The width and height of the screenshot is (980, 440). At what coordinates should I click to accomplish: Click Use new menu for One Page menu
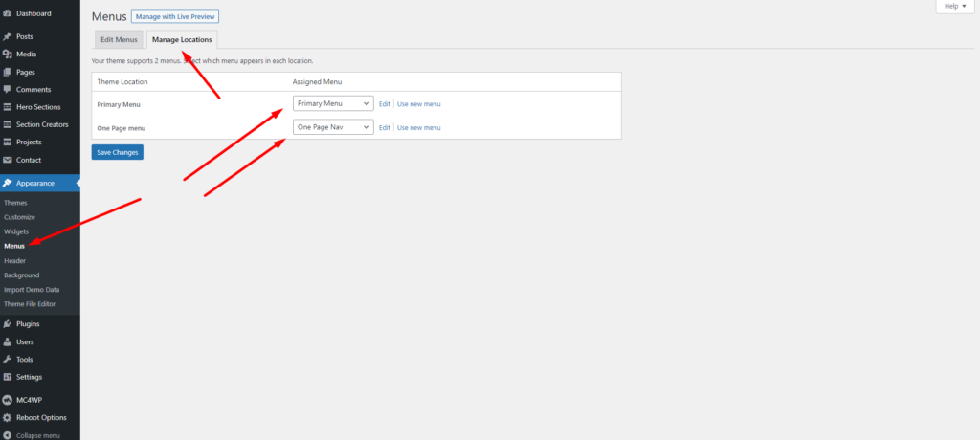click(418, 127)
